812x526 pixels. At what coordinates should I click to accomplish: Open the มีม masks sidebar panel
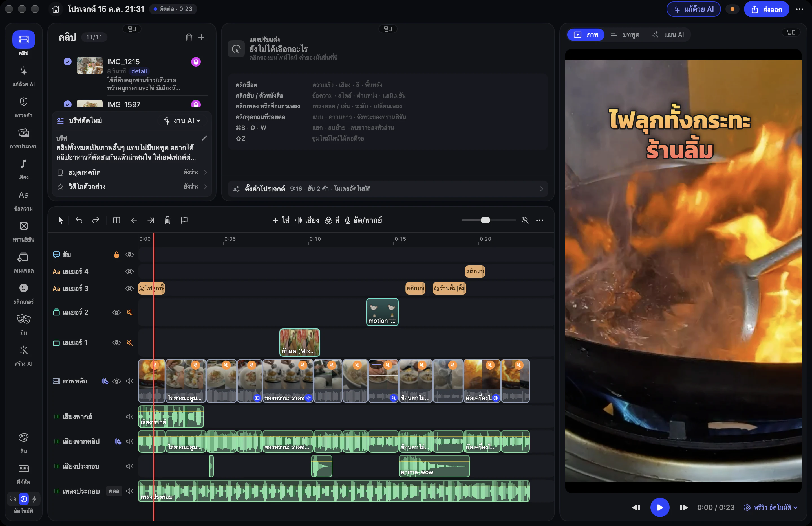tap(23, 325)
